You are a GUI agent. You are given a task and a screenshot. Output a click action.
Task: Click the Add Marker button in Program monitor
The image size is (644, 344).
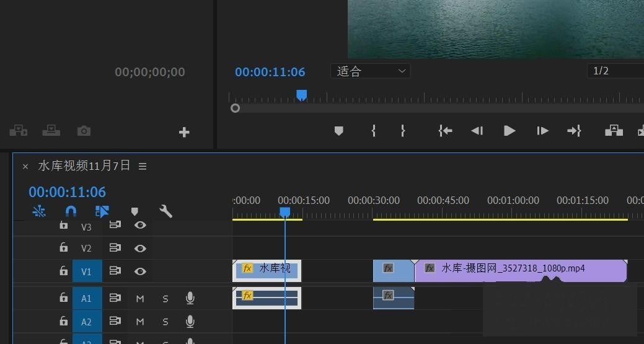[338, 131]
